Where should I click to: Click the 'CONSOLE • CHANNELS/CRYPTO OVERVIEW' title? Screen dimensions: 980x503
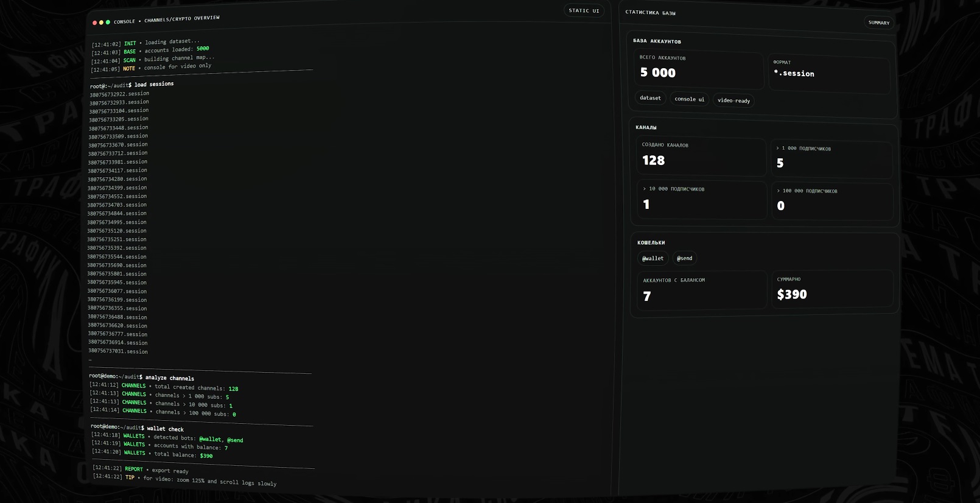coord(167,19)
